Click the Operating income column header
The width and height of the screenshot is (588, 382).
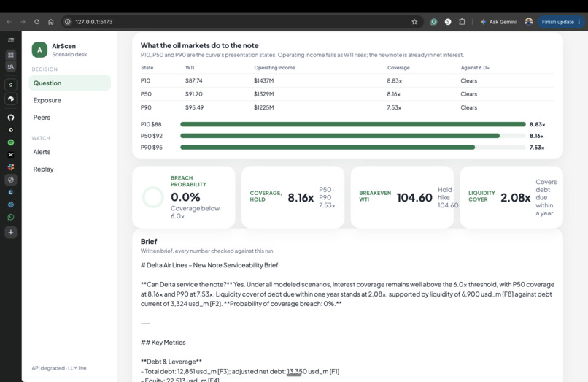[274, 68]
